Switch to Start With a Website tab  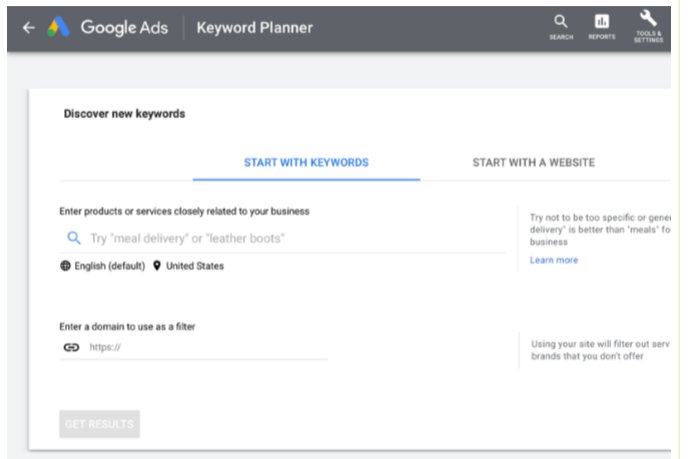tap(533, 163)
